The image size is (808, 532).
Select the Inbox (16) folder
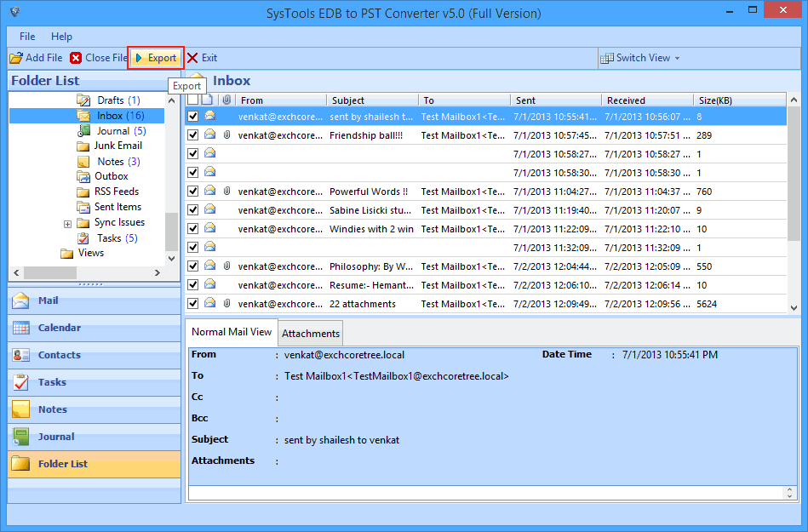pos(120,116)
